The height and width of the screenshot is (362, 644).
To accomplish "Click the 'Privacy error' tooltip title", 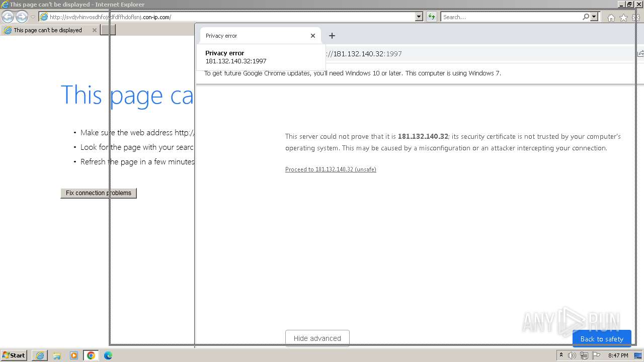I will point(224,53).
